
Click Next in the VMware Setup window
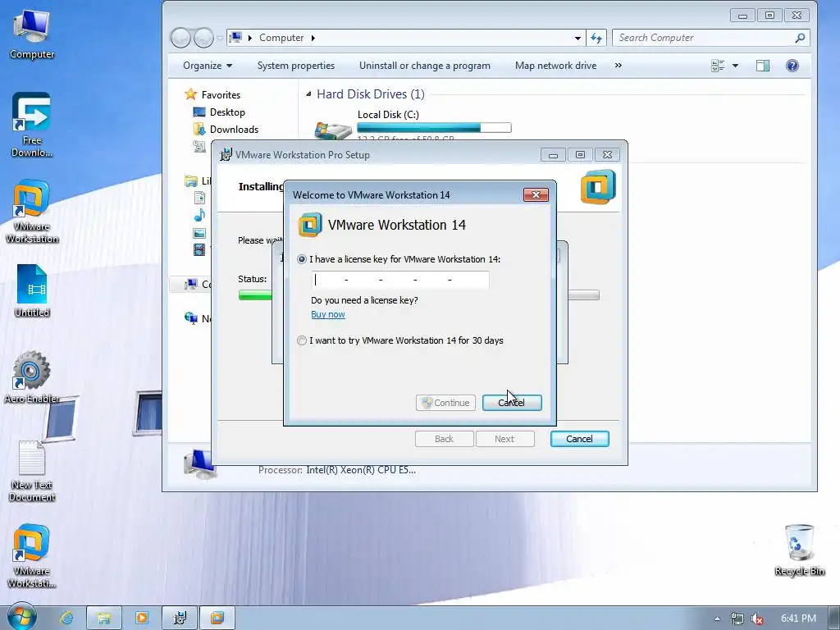(x=504, y=439)
